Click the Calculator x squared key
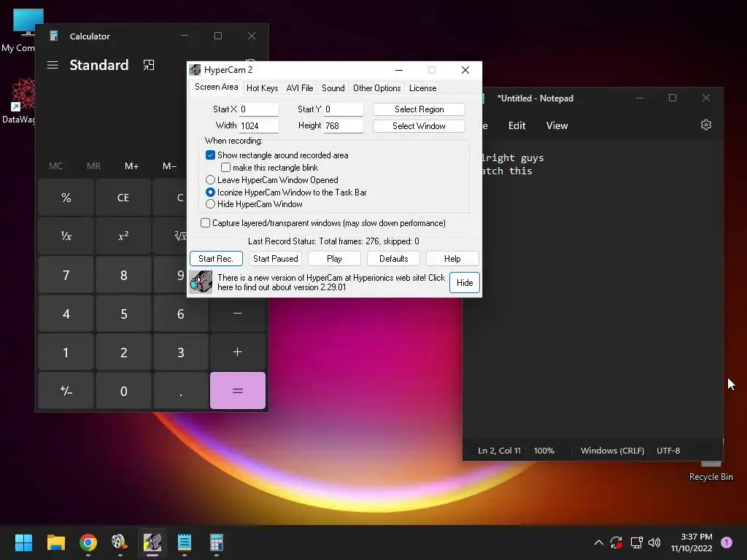 123,236
